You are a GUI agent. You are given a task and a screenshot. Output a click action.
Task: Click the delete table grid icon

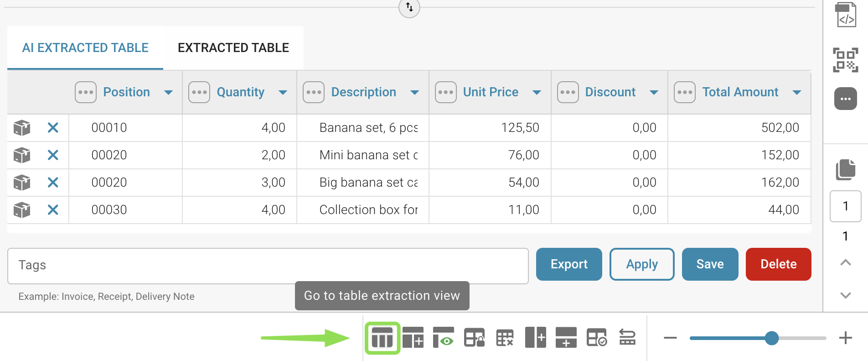point(505,338)
